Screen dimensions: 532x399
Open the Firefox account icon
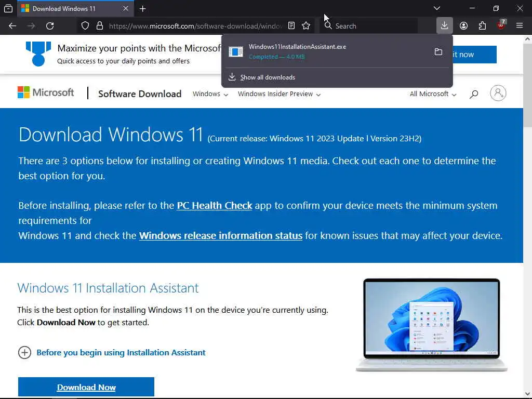[463, 26]
